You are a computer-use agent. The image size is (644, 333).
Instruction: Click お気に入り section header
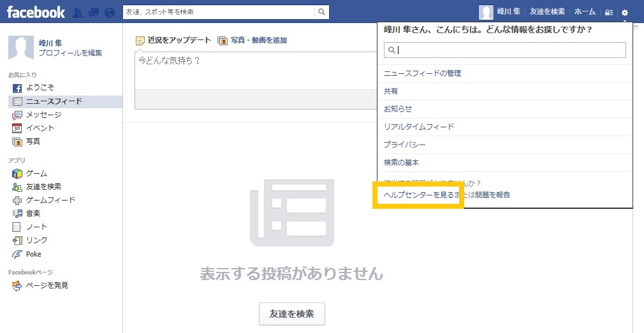point(22,74)
